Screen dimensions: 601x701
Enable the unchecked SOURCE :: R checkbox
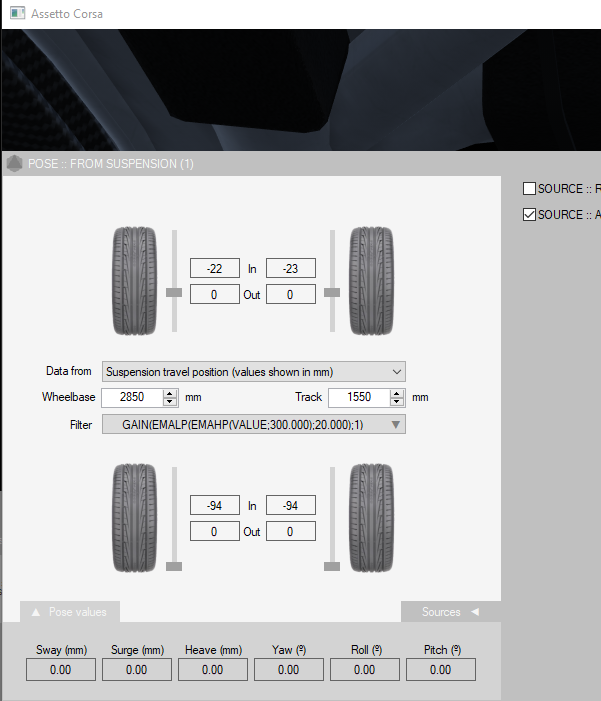pos(529,189)
